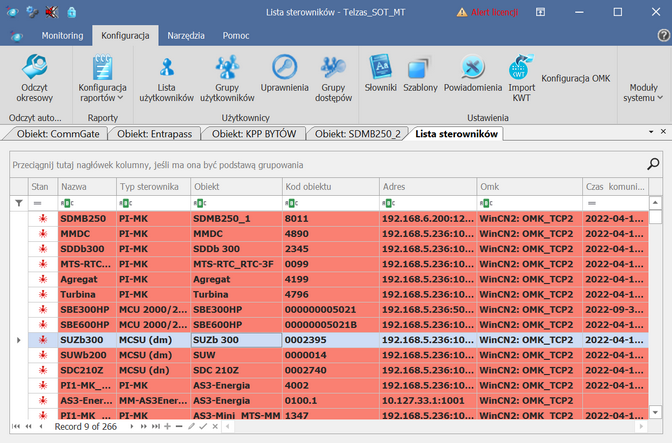Go to first record navigator button
The height and width of the screenshot is (443, 672).
(16, 426)
